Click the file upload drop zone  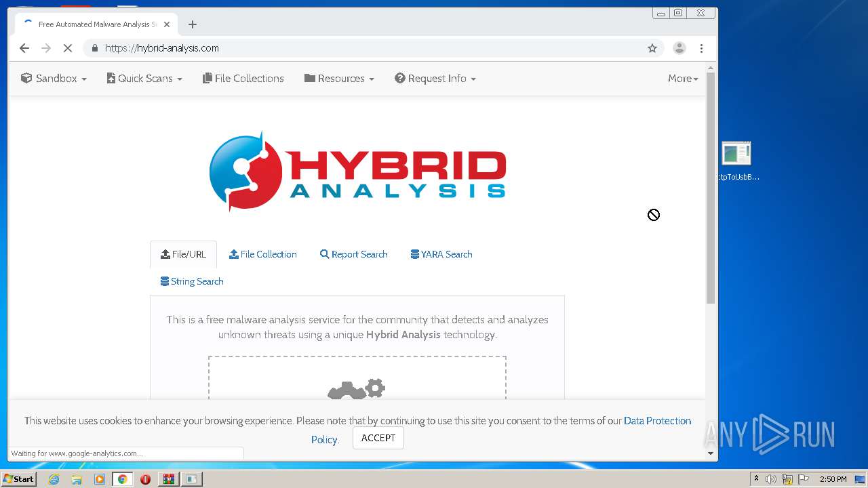coord(357,378)
